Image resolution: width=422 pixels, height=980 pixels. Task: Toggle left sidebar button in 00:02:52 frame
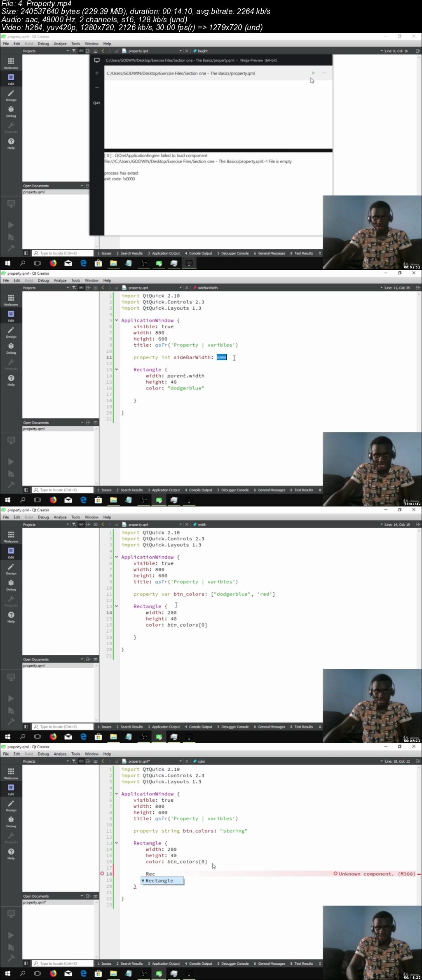(26, 253)
